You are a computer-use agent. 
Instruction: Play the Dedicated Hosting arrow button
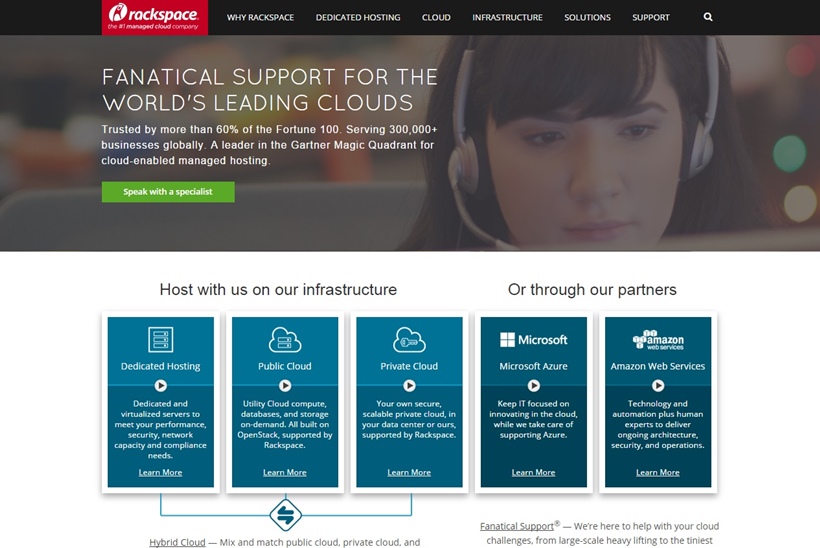[x=161, y=385]
